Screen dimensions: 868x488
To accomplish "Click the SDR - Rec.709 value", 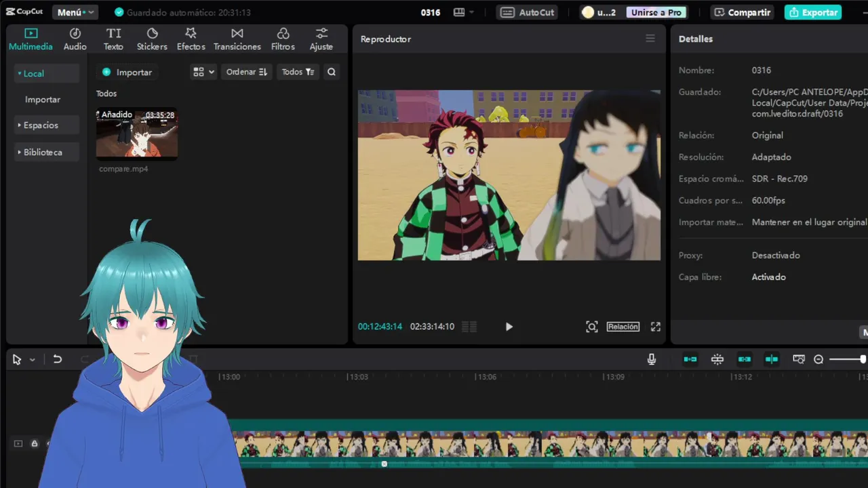I will [780, 179].
